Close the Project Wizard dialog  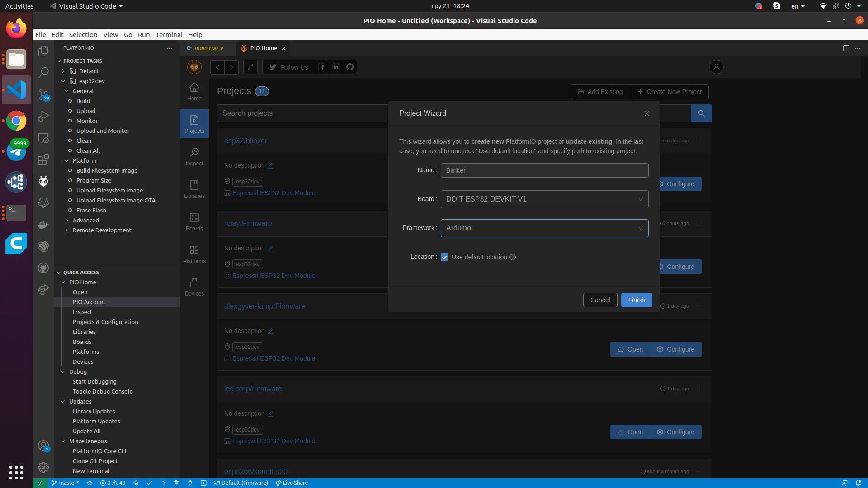click(647, 113)
